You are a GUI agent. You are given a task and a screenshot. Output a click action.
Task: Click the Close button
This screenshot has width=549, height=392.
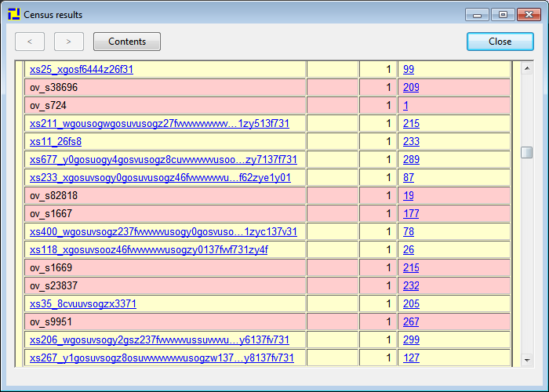(x=500, y=42)
